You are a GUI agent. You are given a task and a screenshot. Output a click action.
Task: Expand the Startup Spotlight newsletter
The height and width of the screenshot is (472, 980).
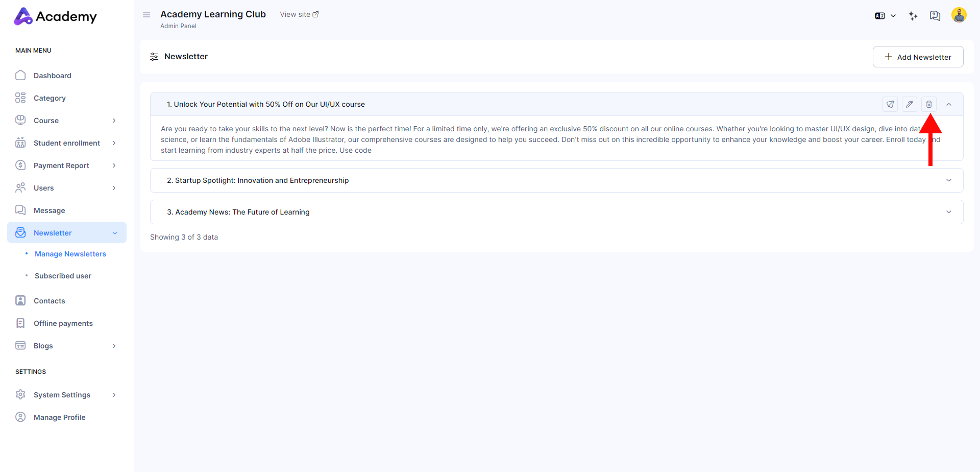pos(949,180)
